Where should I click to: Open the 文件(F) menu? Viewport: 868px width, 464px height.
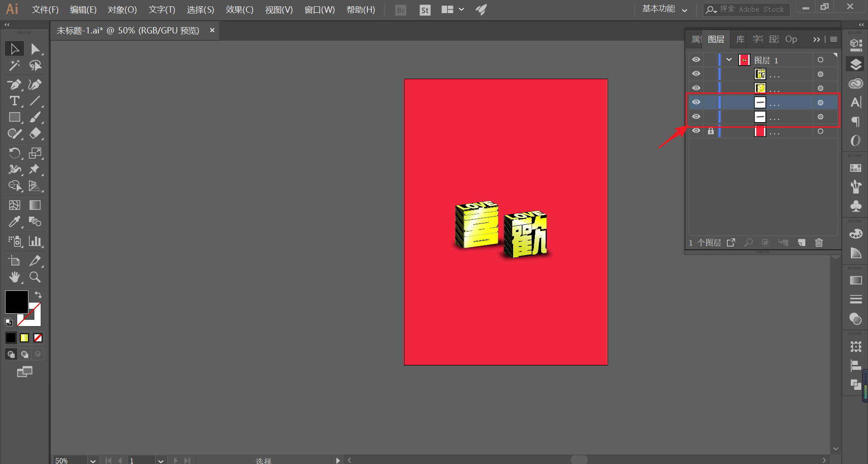tap(45, 9)
